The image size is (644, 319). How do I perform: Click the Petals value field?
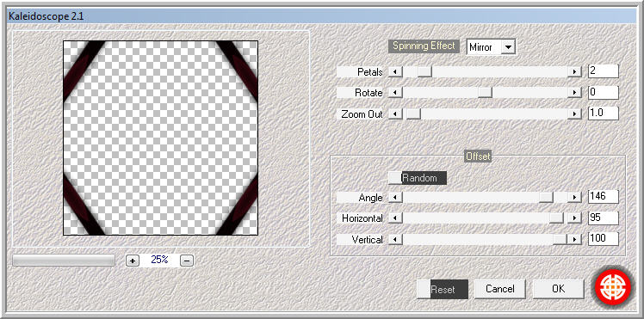[603, 71]
